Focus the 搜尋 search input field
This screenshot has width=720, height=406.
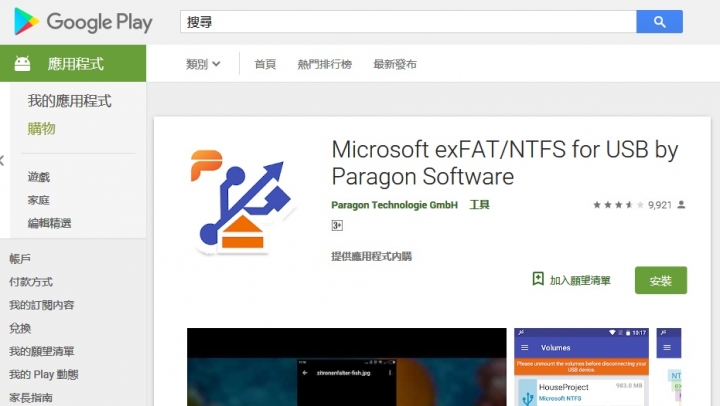pos(408,22)
